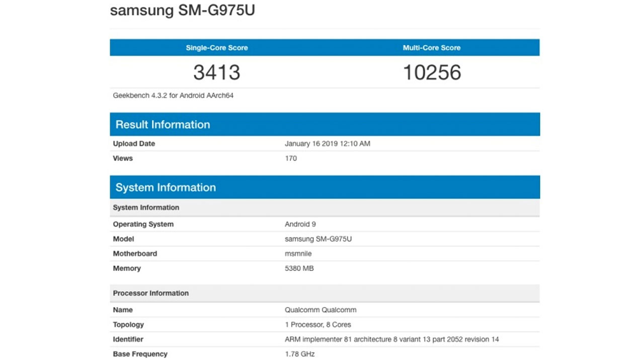Click the multi-core value 10256
The height and width of the screenshot is (362, 644).
[x=432, y=72]
